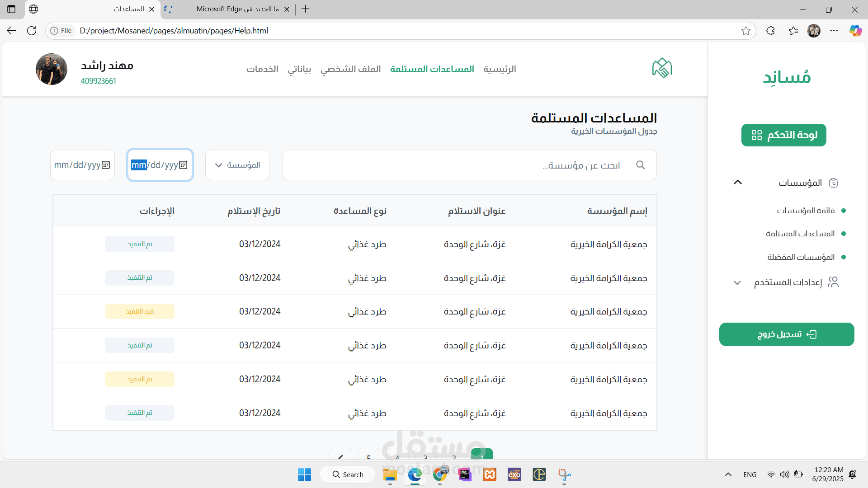Image resolution: width=868 pixels, height=488 pixels.
Task: Open Windows Start menu
Action: (x=305, y=474)
